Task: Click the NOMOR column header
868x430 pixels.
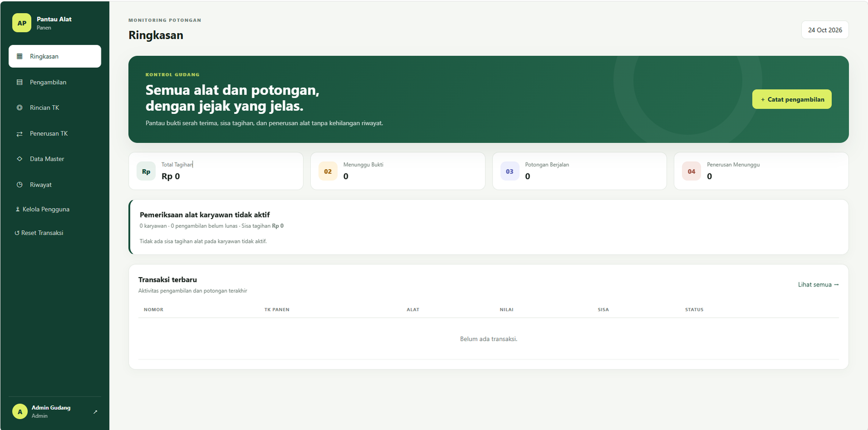Action: tap(154, 310)
